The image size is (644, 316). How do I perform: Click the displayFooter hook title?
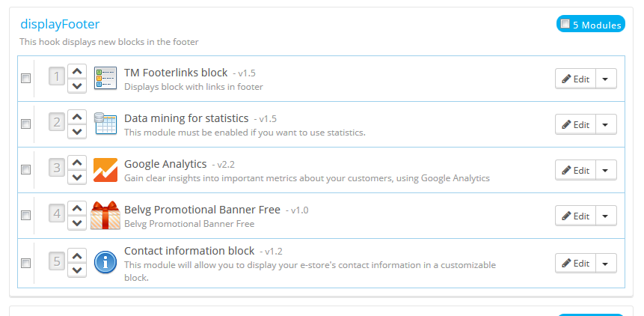coord(60,25)
